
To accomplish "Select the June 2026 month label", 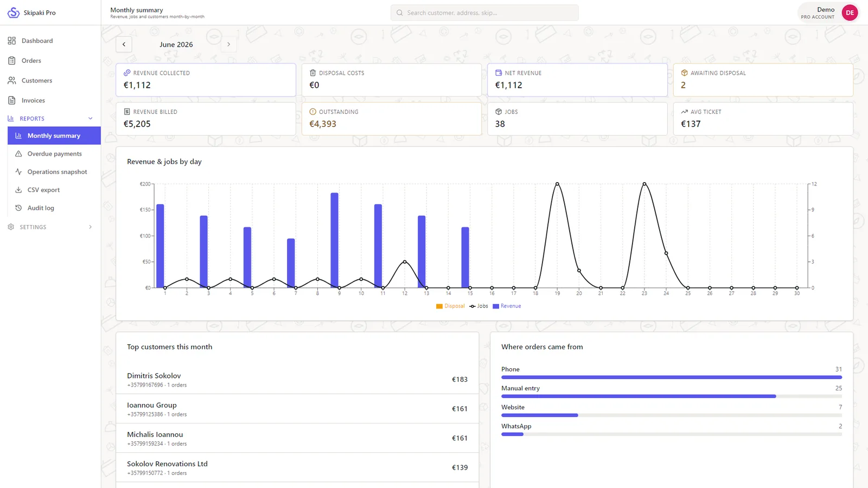I will click(176, 44).
